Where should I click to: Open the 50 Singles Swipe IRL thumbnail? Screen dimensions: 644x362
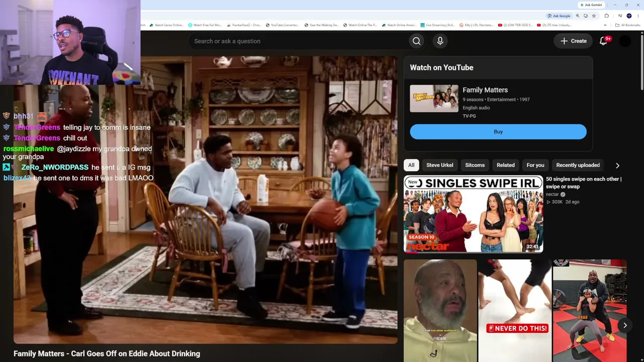[x=473, y=214]
